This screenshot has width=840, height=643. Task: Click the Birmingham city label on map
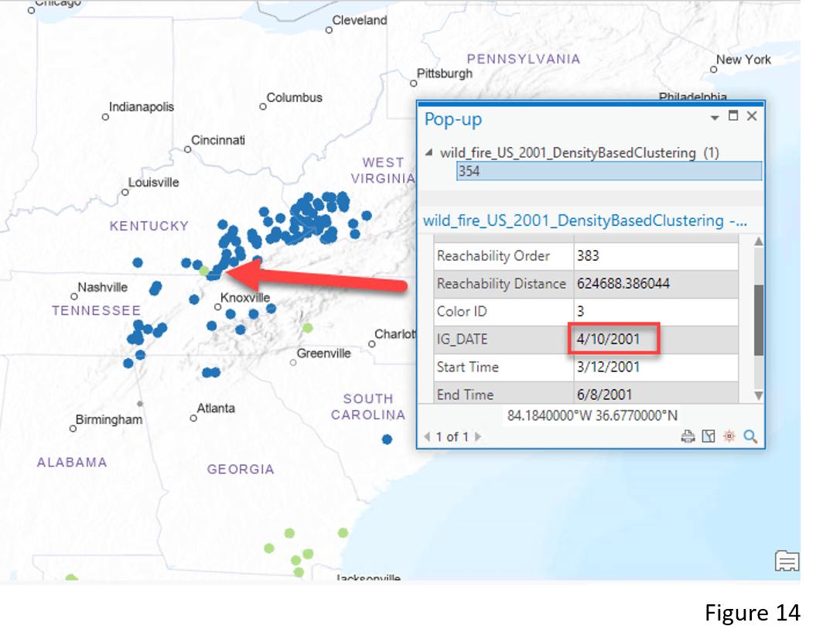click(109, 419)
